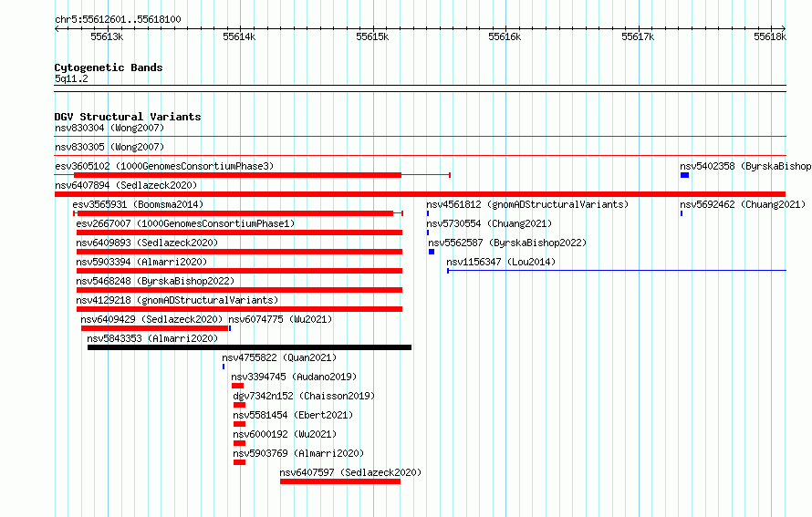Select dgv7342n152 (Chaisson2019) label
Image resolution: width=812 pixels, height=517 pixels.
pyautogui.click(x=304, y=396)
